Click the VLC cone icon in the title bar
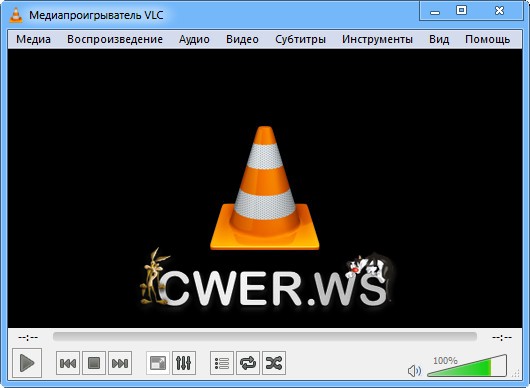The image size is (530, 388). [x=16, y=15]
